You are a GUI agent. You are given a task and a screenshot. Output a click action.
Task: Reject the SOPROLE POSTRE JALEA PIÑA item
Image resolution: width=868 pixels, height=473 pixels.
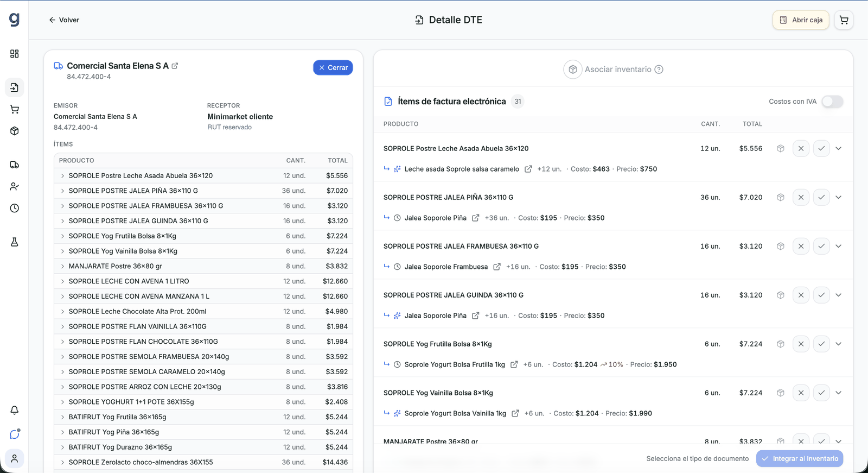pyautogui.click(x=801, y=197)
